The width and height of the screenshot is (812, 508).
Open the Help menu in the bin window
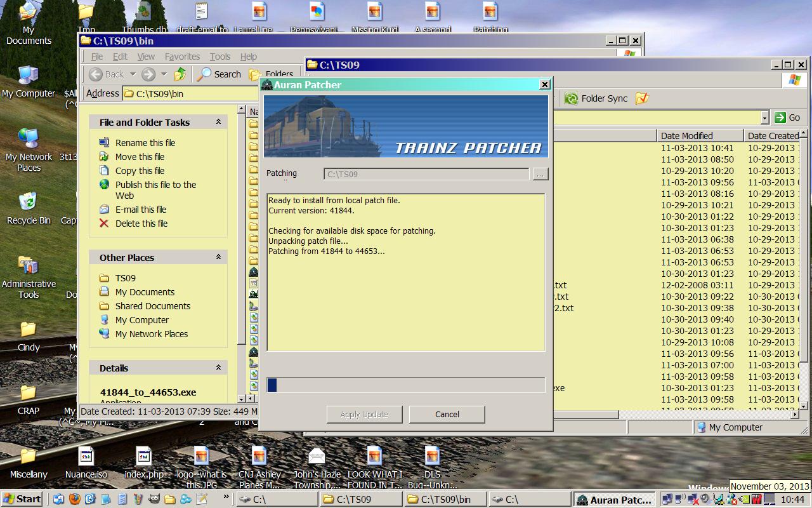coord(249,57)
